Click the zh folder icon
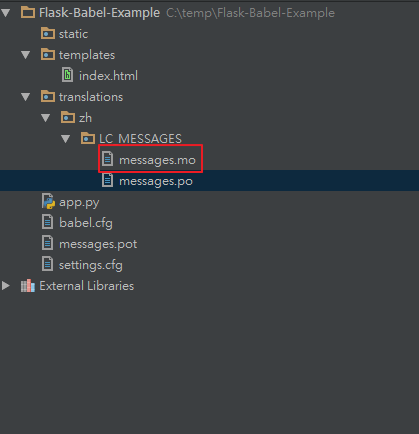This screenshot has height=434, width=419. [x=68, y=117]
